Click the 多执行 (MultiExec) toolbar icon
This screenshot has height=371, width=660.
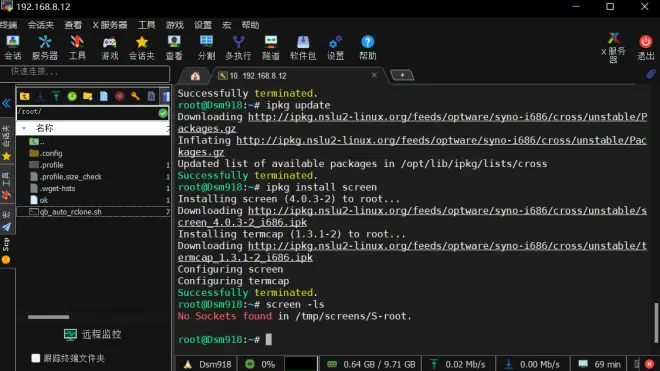238,47
